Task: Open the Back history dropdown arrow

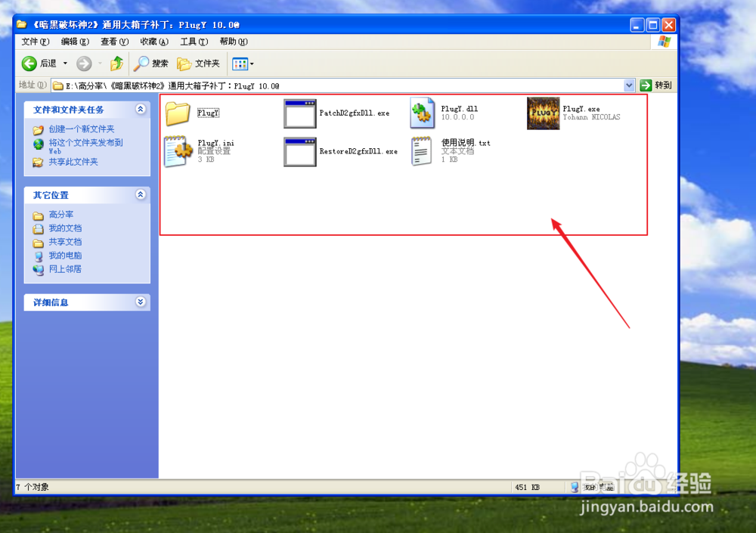Action: (x=65, y=64)
